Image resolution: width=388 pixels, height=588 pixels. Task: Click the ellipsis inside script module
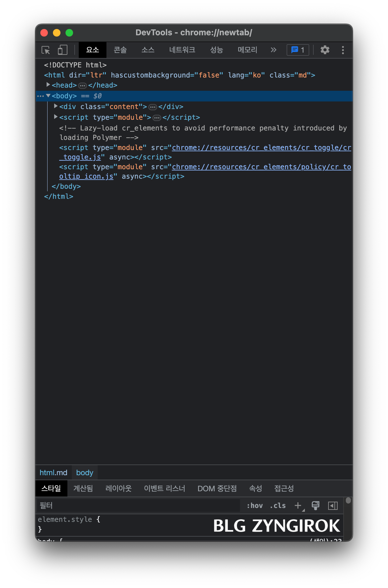(157, 118)
